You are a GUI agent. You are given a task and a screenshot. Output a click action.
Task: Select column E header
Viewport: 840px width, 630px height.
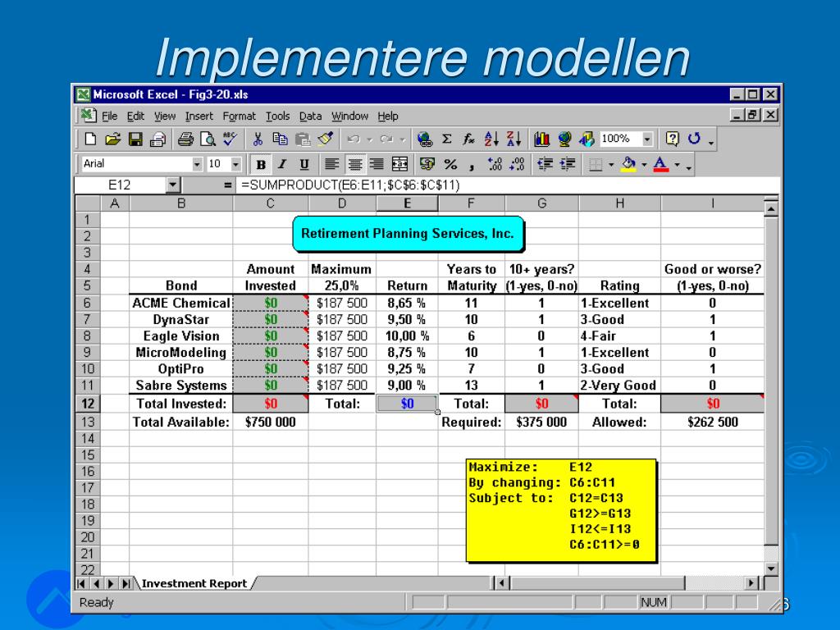click(407, 203)
